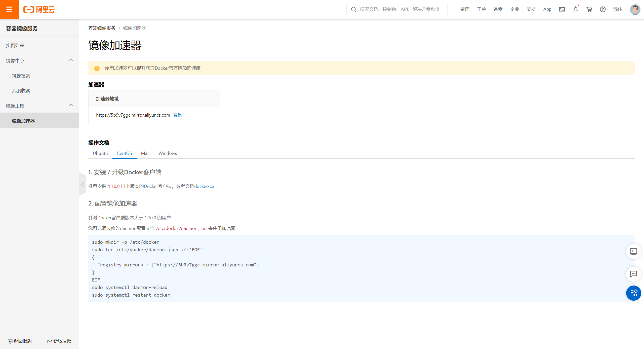Click 容器镜像服务 breadcrumb link

point(102,28)
